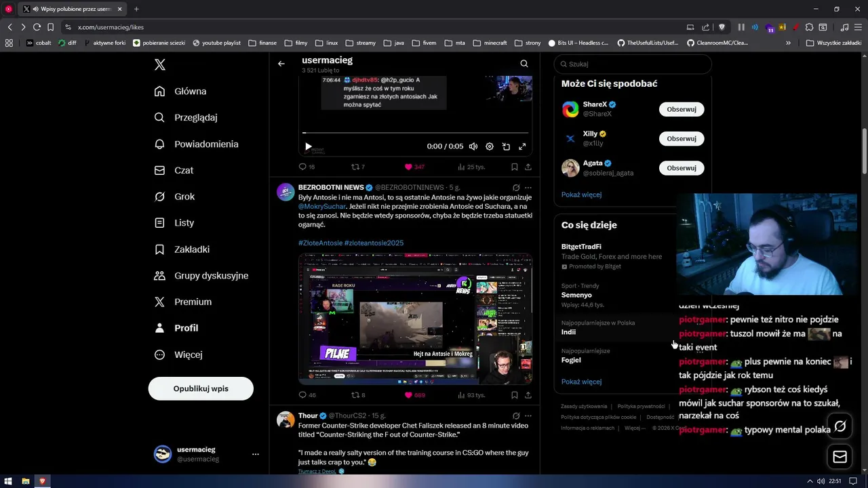Seek on the video progress bar
The width and height of the screenshot is (868, 488).
(x=415, y=133)
